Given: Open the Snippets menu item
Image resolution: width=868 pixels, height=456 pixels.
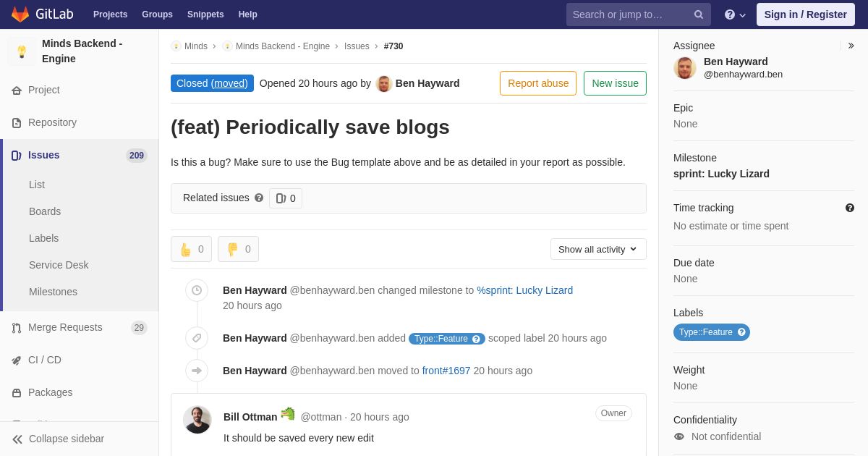Looking at the screenshot, I should click(205, 14).
